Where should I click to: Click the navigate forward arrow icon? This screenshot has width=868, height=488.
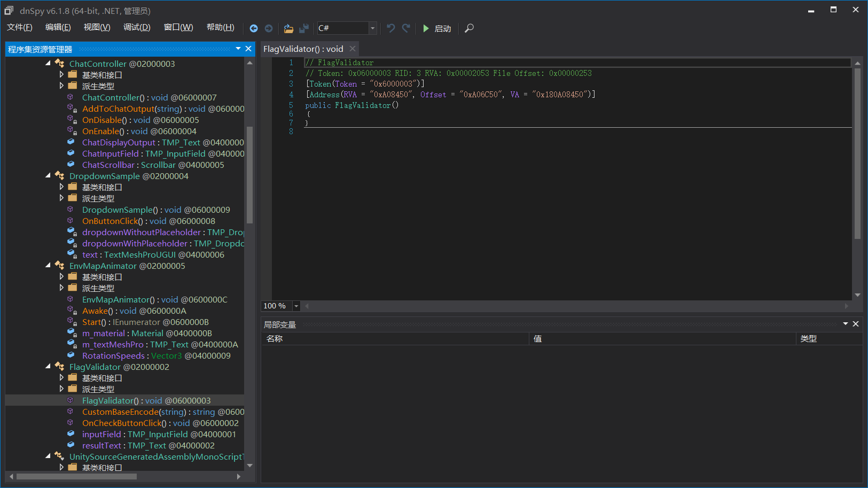tap(269, 28)
